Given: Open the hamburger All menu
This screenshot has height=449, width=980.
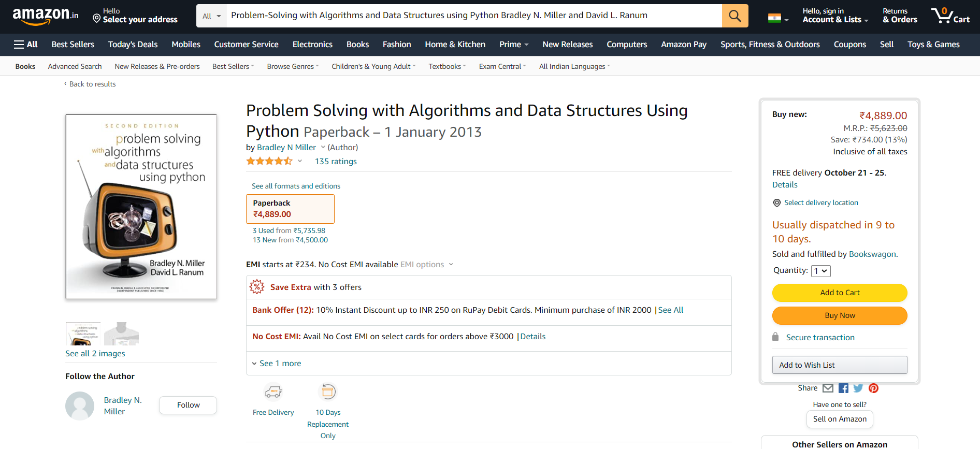Looking at the screenshot, I should [x=25, y=45].
